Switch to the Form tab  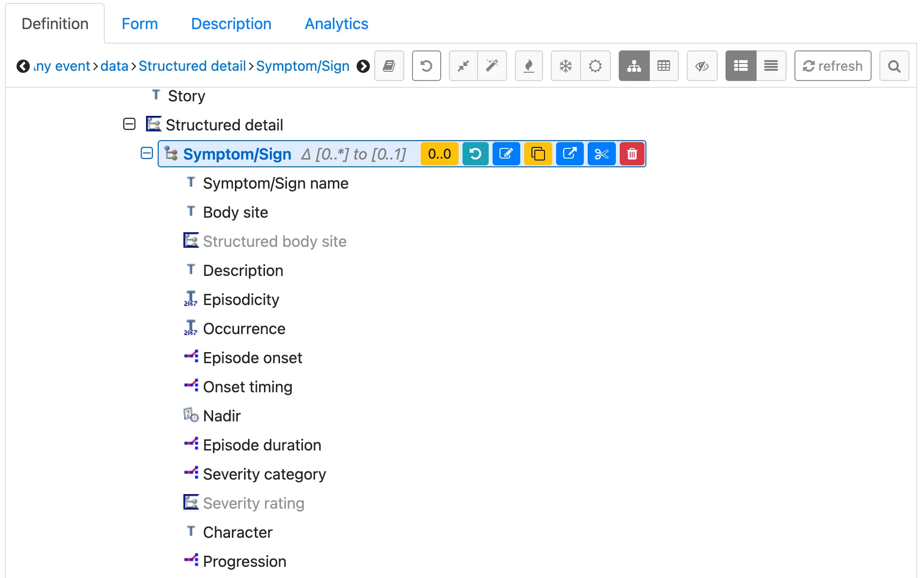(x=140, y=24)
